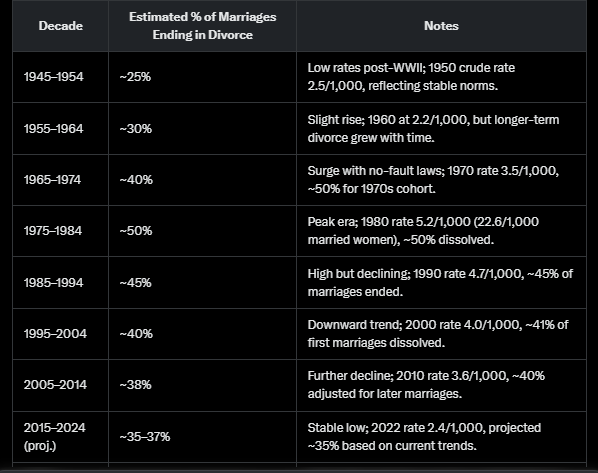The image size is (598, 473).
Task: Click the ~50% peak percentage cell
Action: [136, 231]
